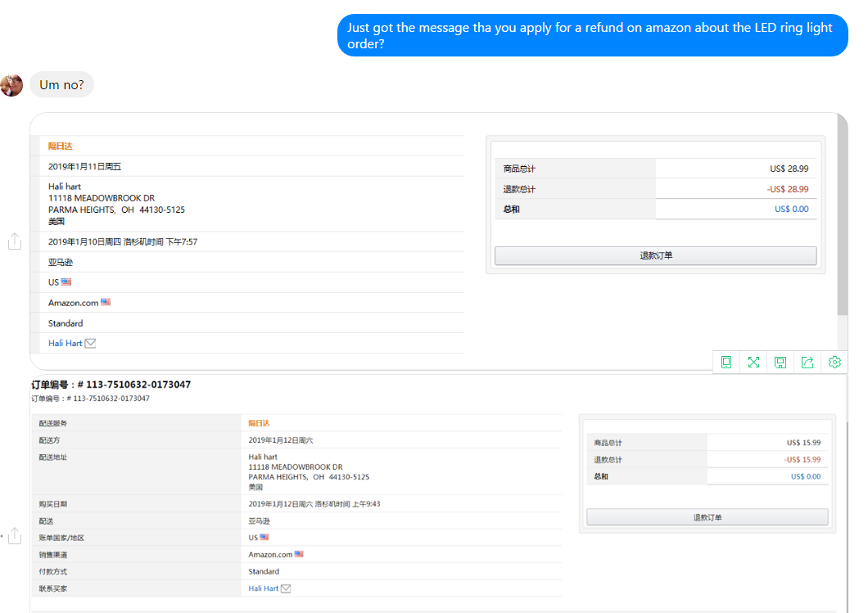868x613 pixels.
Task: Click share icon beside the US$ 28.99 order screenshot
Action: pyautogui.click(x=14, y=241)
